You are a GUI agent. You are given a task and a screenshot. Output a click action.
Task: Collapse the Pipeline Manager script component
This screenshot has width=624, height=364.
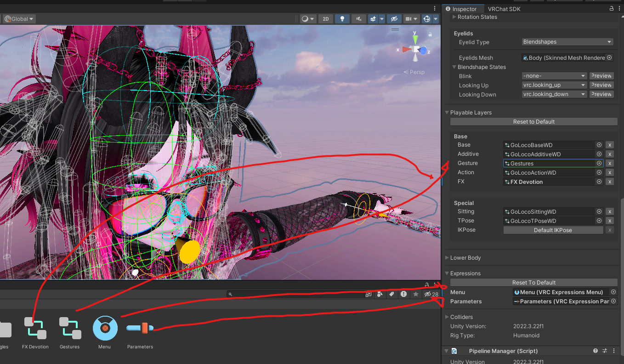(447, 351)
